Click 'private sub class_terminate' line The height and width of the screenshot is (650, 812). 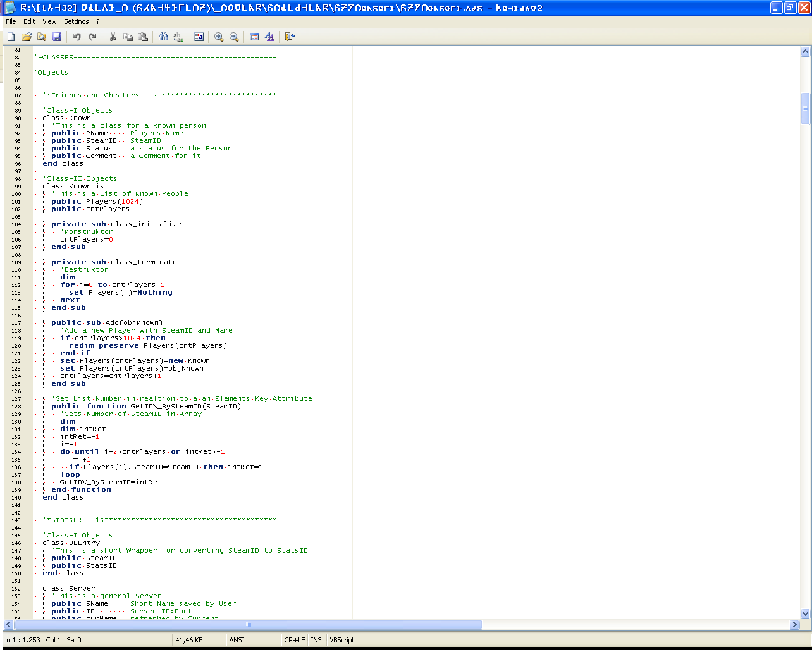(114, 262)
